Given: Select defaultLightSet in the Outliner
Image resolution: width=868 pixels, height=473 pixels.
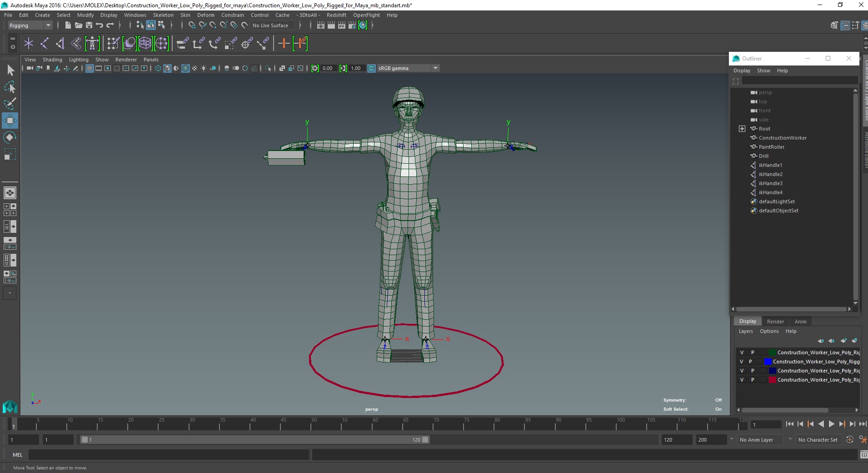Looking at the screenshot, I should click(x=776, y=201).
